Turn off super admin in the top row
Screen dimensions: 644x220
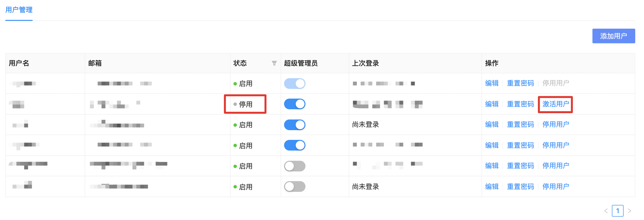[295, 83]
